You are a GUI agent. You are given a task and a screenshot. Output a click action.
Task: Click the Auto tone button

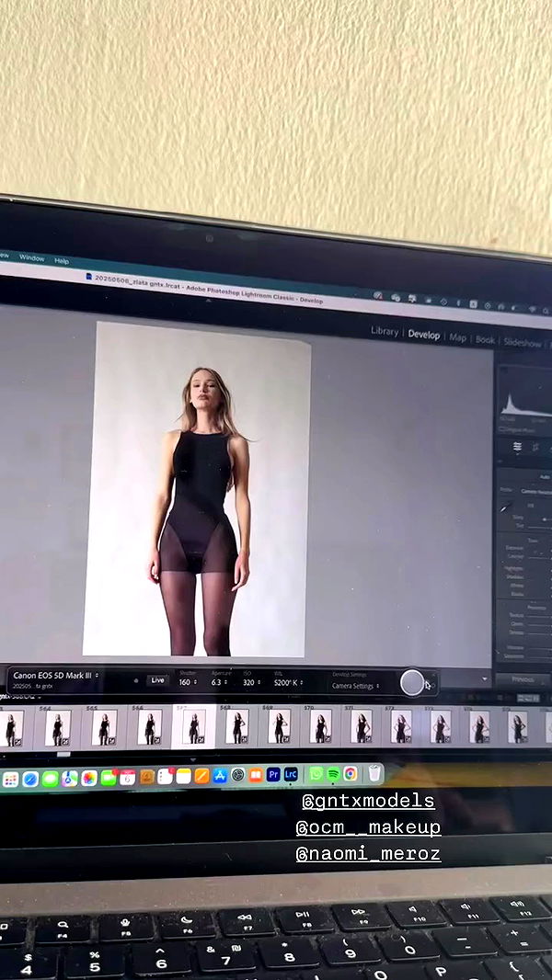(x=545, y=477)
